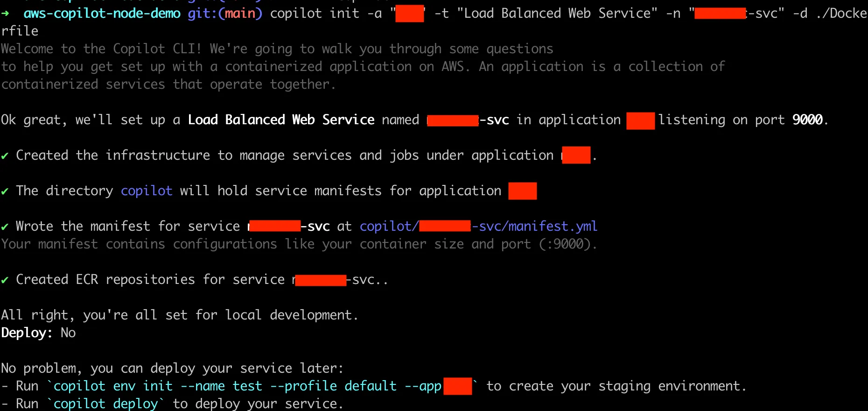Click the green prompt arrow
Screen dimensions: 868x411
coord(5,14)
